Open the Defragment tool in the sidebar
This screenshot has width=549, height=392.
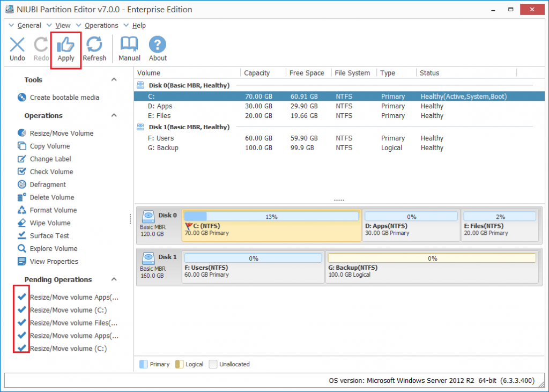tap(46, 184)
